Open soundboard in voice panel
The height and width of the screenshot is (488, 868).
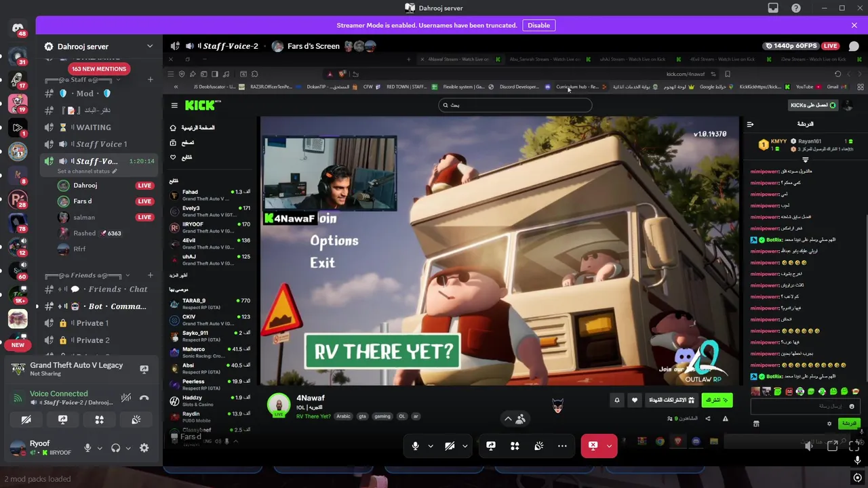[x=136, y=420]
